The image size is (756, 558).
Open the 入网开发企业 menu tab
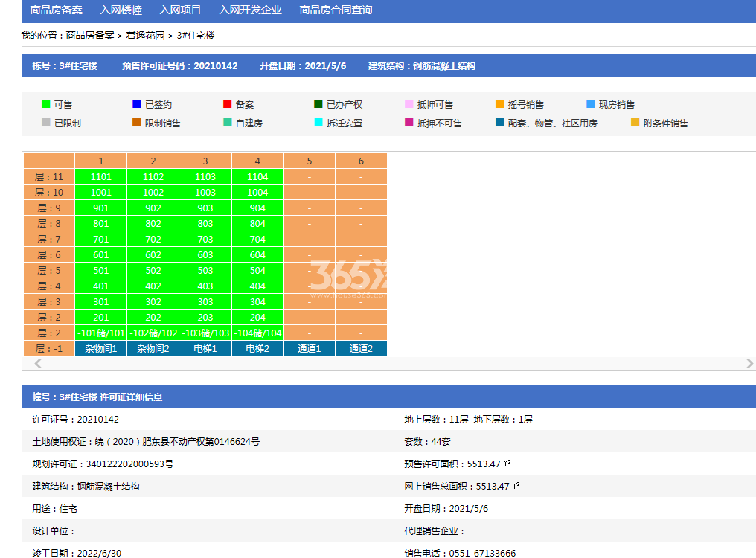(250, 10)
